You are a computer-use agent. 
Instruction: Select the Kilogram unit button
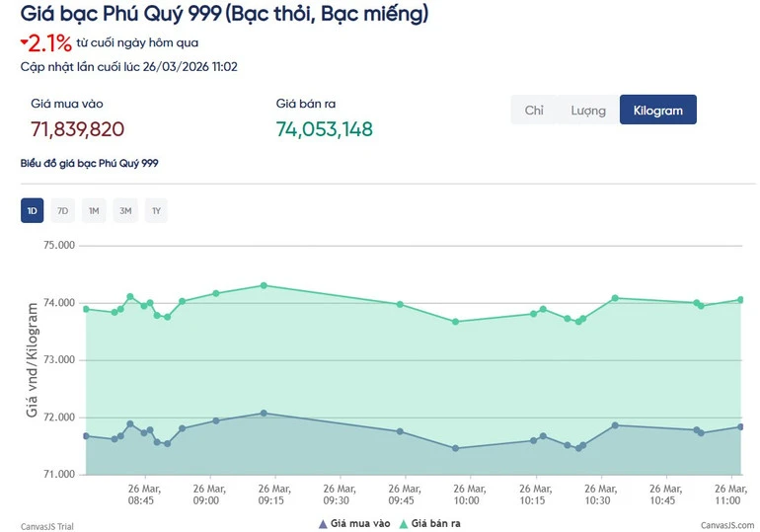click(658, 110)
